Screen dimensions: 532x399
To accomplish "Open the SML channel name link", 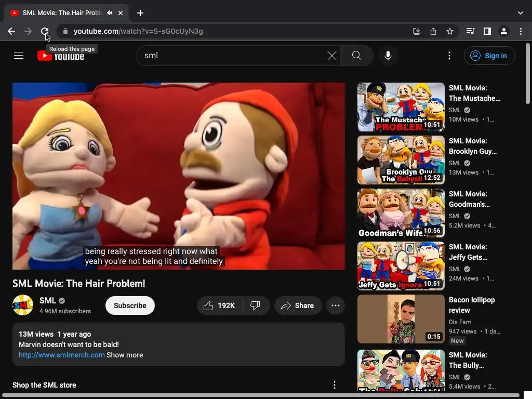I will (x=47, y=301).
